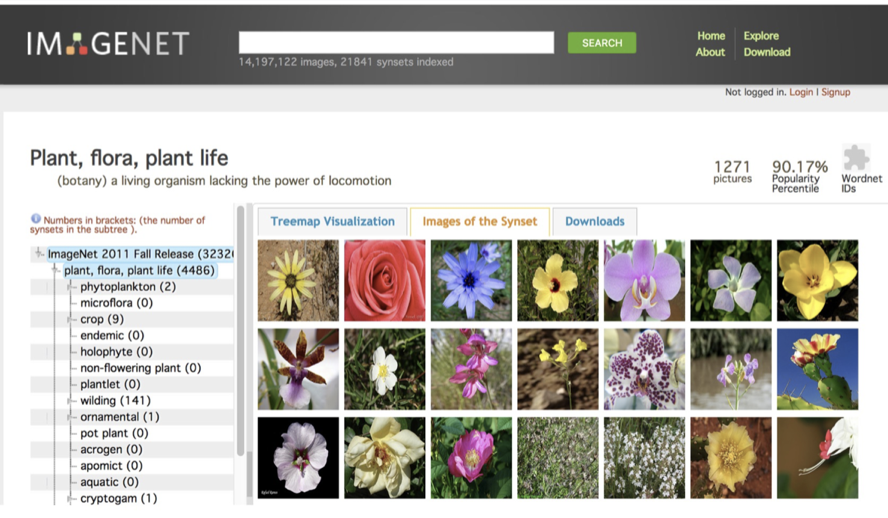The width and height of the screenshot is (888, 518).
Task: Click the blue info icon above the tree
Action: (36, 219)
